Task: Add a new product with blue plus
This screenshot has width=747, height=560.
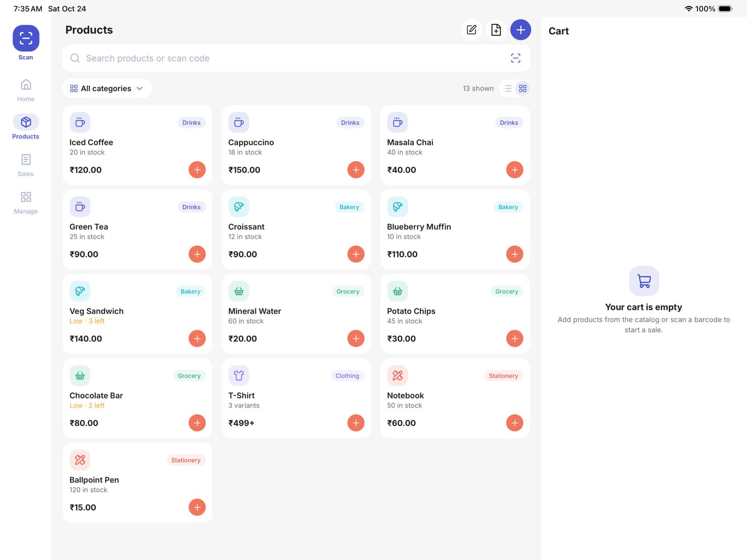Action: point(521,30)
